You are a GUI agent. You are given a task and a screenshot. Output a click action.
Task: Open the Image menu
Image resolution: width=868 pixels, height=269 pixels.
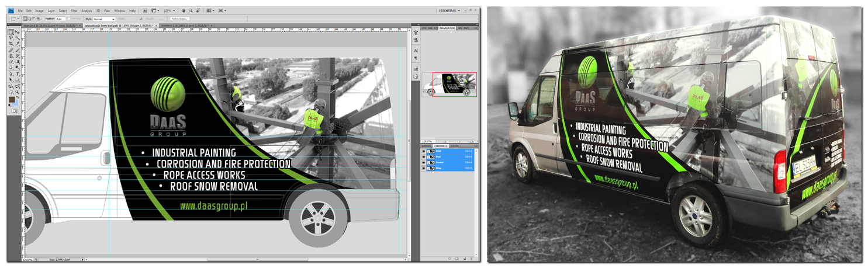39,11
